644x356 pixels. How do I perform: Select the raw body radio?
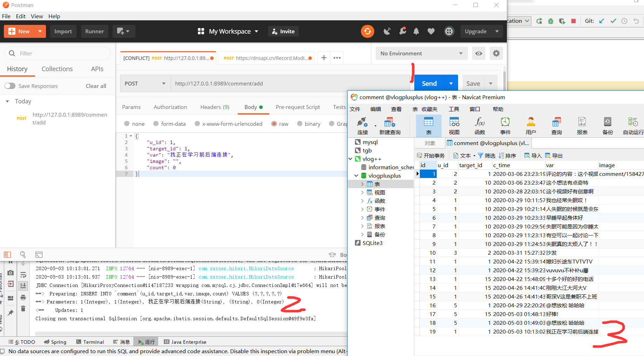[x=274, y=124]
